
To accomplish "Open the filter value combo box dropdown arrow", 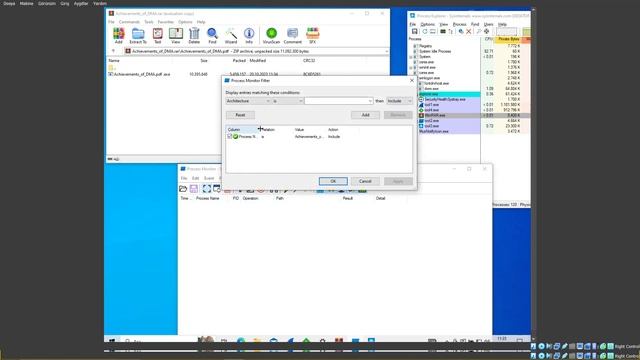I will coord(370,101).
